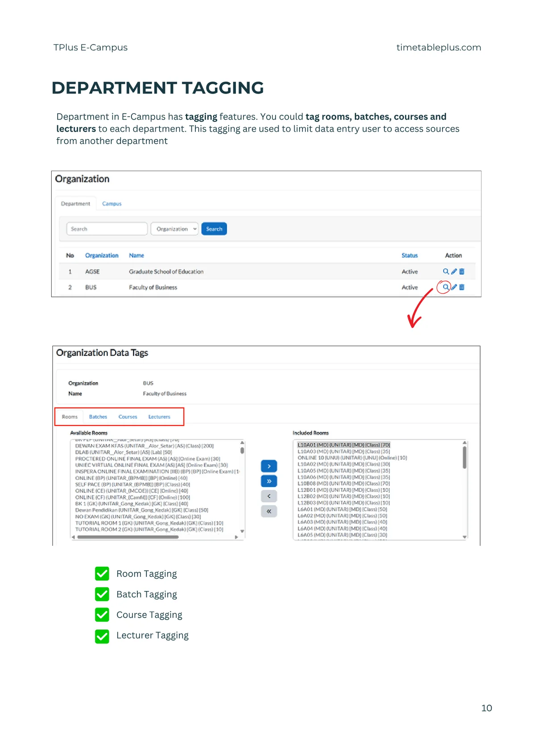The width and height of the screenshot is (535, 756).
Task: Click view magnifier icon for AGSE row
Action: [x=445, y=271]
